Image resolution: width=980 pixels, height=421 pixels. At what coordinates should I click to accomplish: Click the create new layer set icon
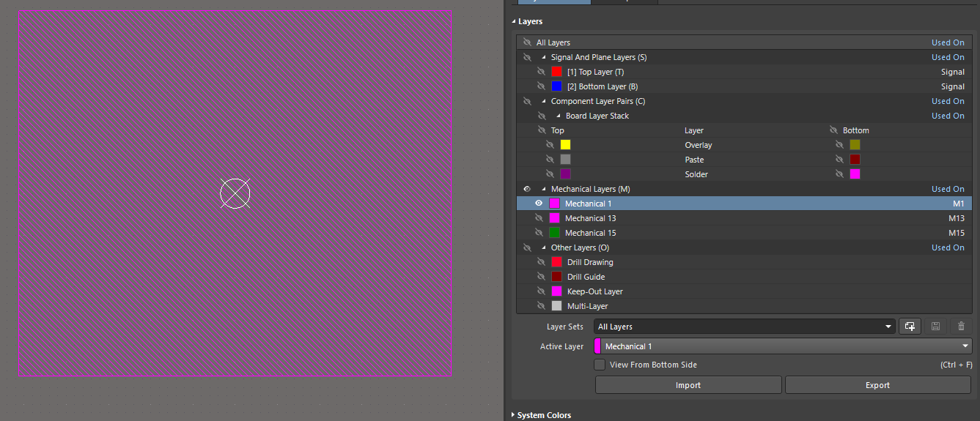910,327
